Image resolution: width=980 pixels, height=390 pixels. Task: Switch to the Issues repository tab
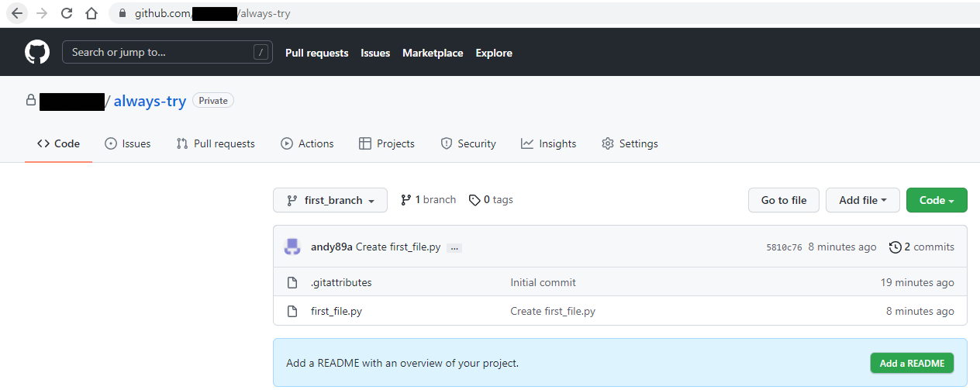[x=127, y=143]
